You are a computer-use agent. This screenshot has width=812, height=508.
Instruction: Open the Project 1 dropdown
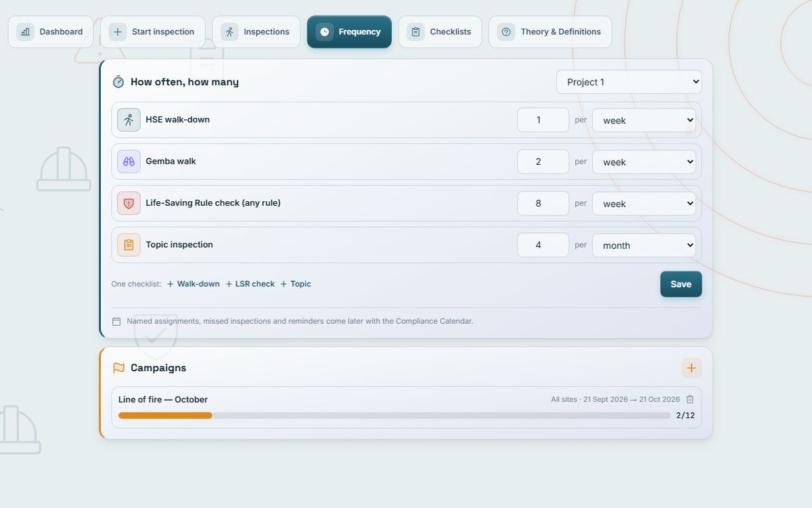coord(629,82)
